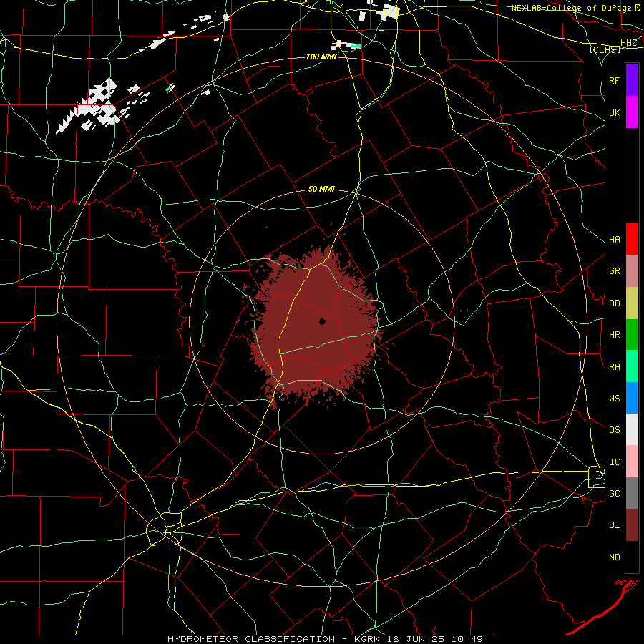This screenshot has width=644, height=644.
Task: Click the BD yellow legend swatch
Action: coord(632,303)
